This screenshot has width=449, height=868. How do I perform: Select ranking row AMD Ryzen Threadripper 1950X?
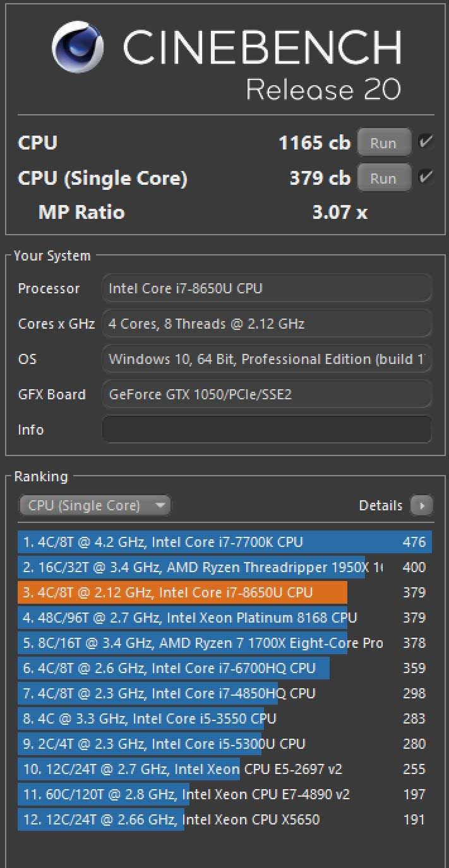(x=225, y=567)
